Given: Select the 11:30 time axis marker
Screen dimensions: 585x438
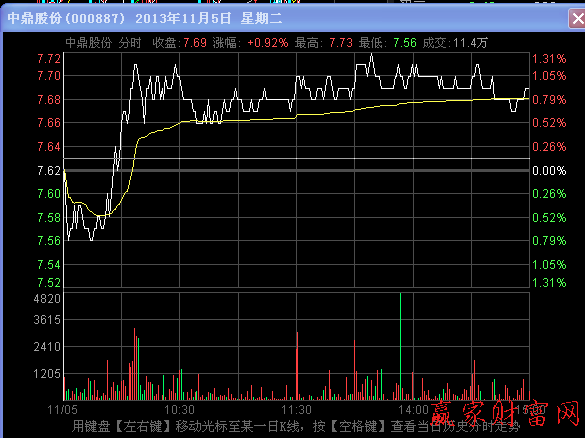Looking at the screenshot, I should tap(296, 410).
